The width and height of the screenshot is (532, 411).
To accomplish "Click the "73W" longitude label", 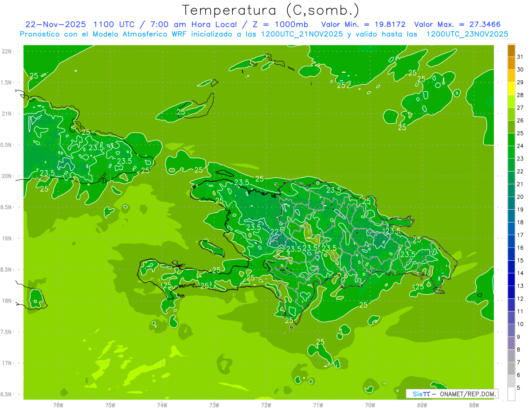I will tap(214, 405).
